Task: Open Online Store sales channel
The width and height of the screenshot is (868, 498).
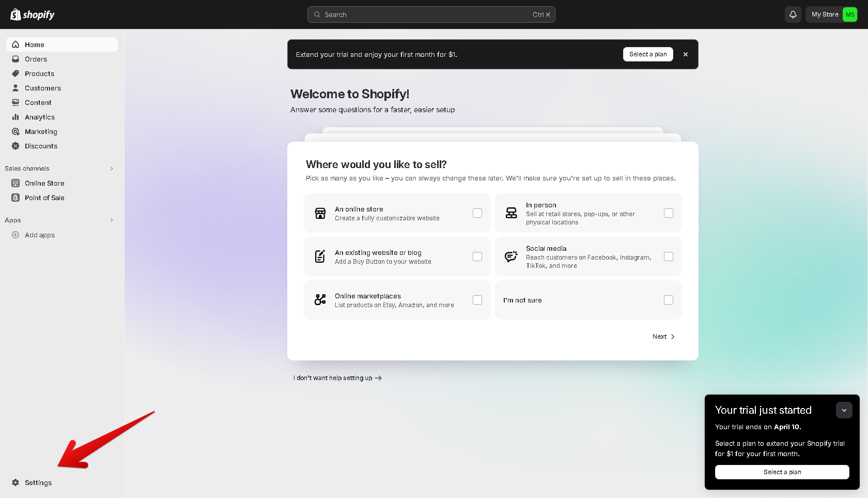Action: click(62, 183)
